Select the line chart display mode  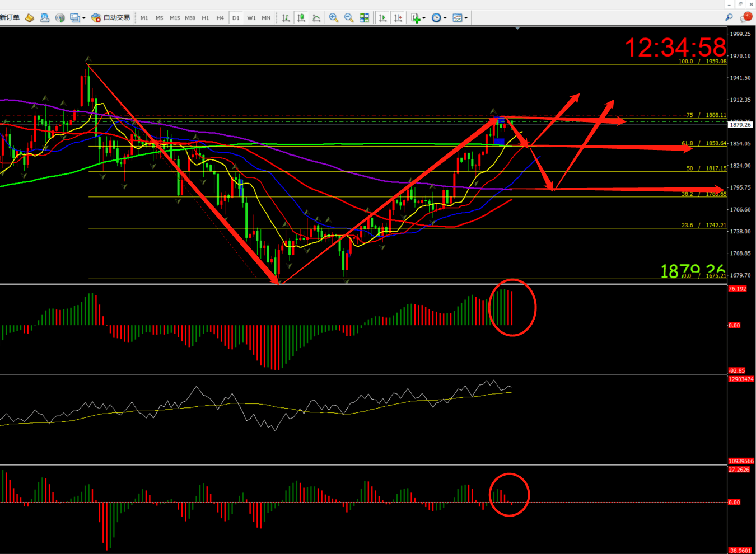[316, 18]
